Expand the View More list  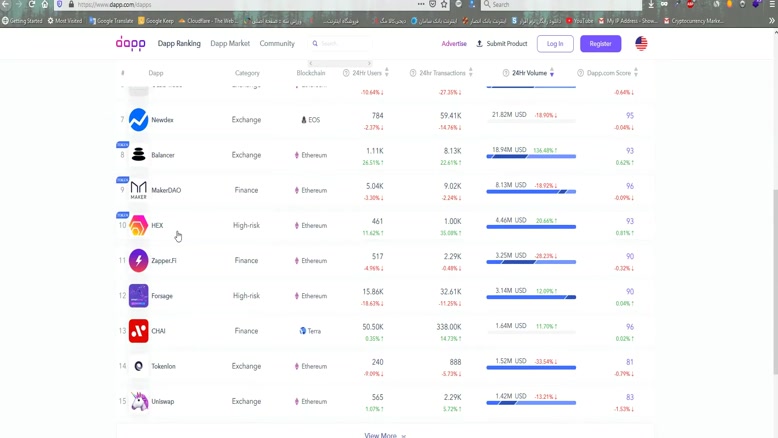pos(384,435)
